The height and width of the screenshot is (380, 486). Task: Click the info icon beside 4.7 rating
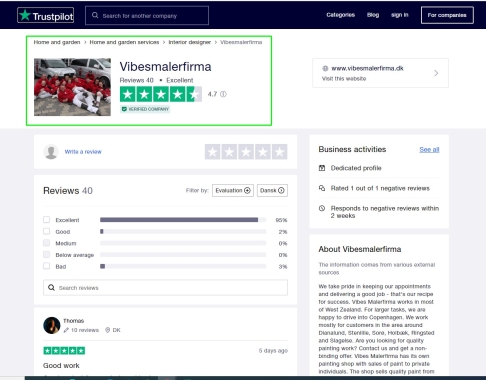coord(223,94)
